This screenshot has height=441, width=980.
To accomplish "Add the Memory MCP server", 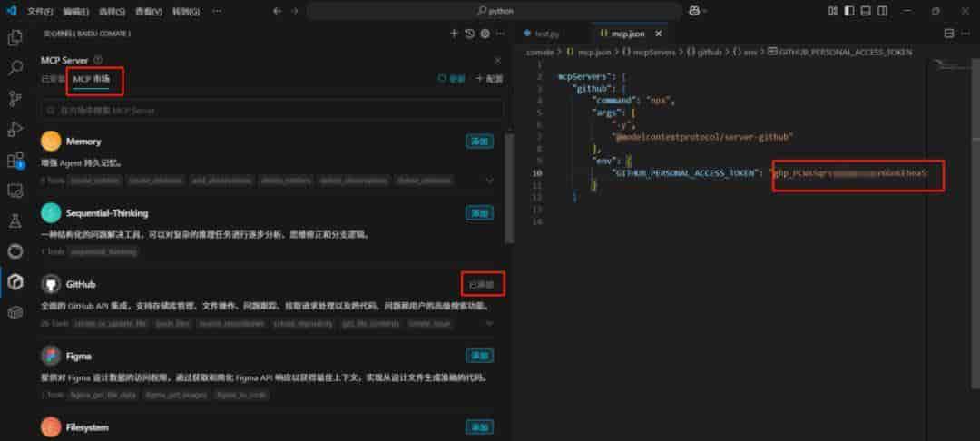I will pyautogui.click(x=479, y=142).
